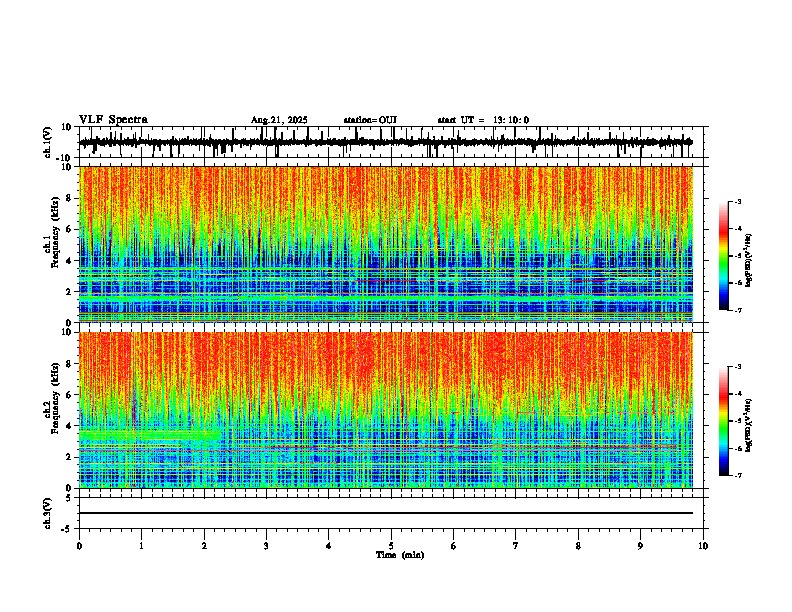Click the ch.1 spectrogram "4" kHz tick label
The image size is (792, 612).
click(70, 261)
